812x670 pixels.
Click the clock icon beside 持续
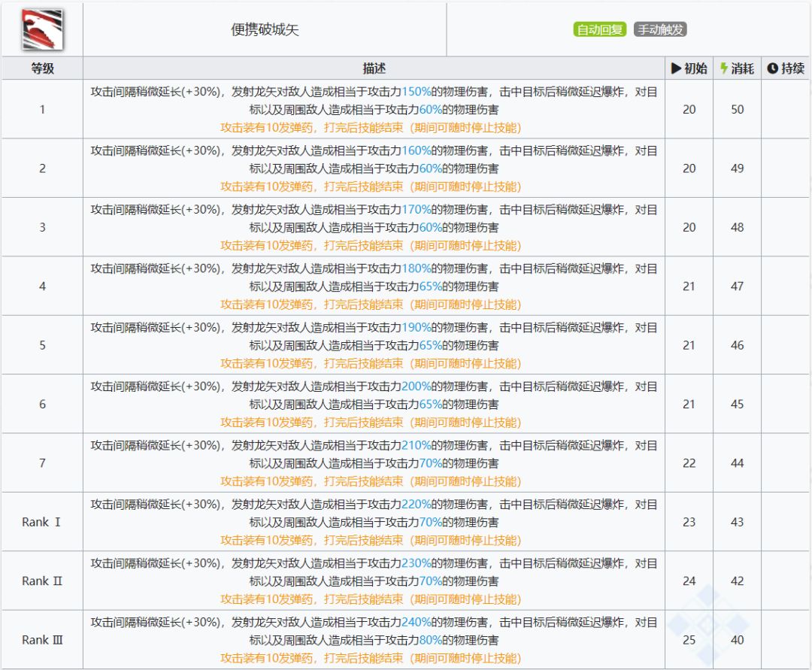tap(772, 68)
